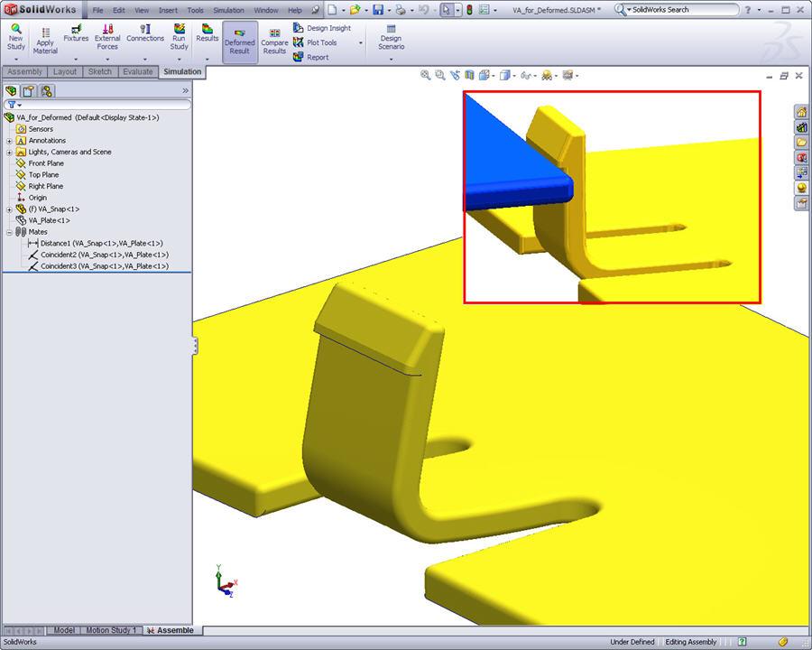Open the Help question mark icon

pos(748,10)
